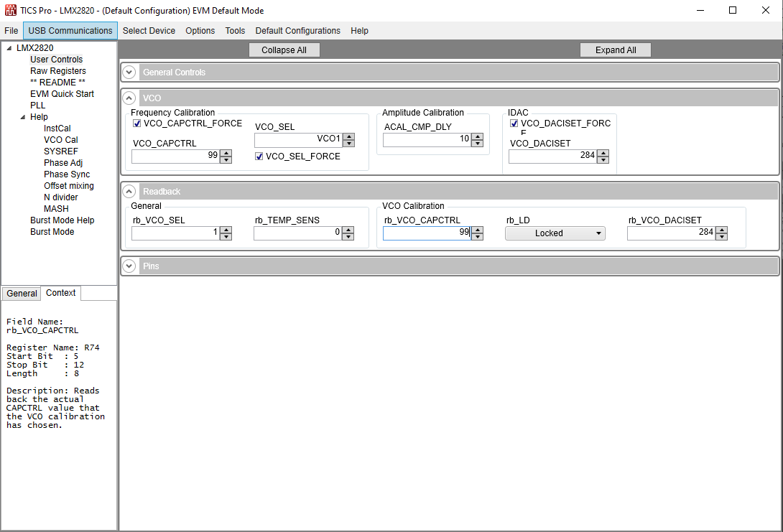This screenshot has height=532, width=783.
Task: Select Burst Mode Help tree item
Action: pyautogui.click(x=62, y=220)
